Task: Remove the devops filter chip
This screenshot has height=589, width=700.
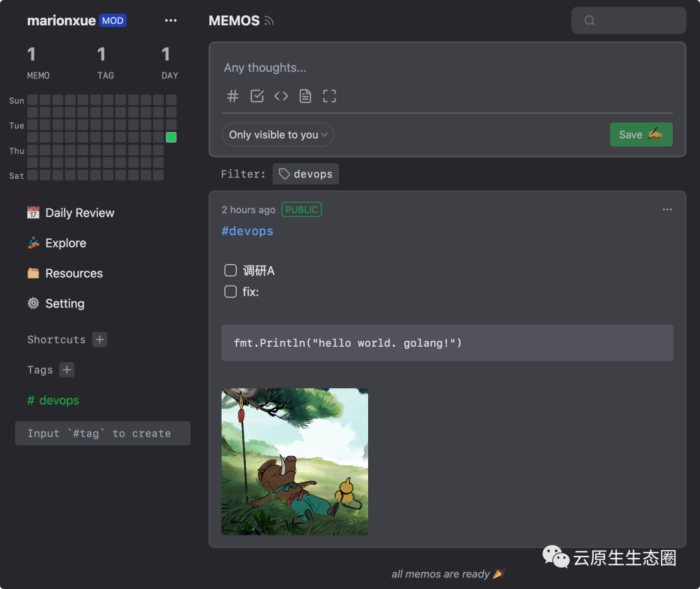Action: click(306, 174)
